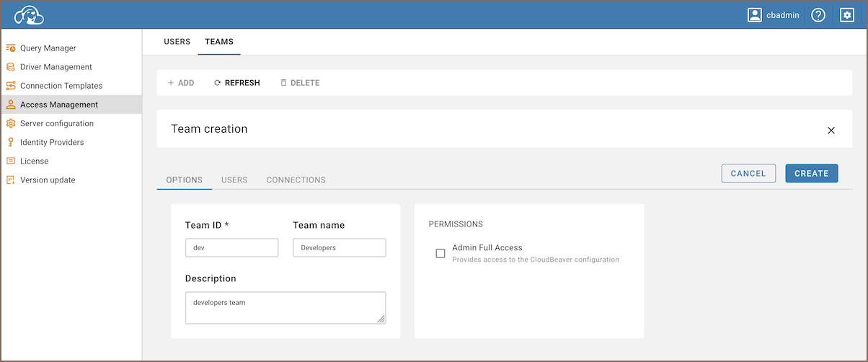Click the CloudBeaver logo icon
This screenshot has height=362, width=868.
pos(30,14)
